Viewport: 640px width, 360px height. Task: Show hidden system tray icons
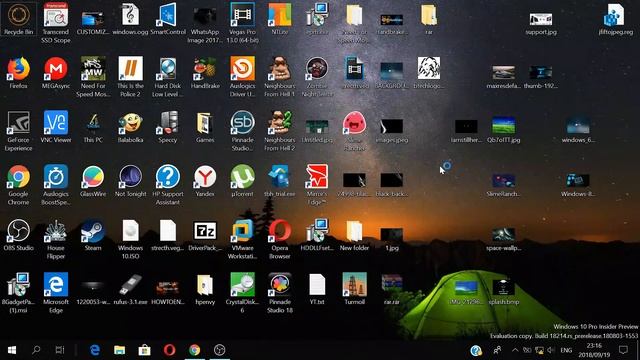(x=515, y=350)
